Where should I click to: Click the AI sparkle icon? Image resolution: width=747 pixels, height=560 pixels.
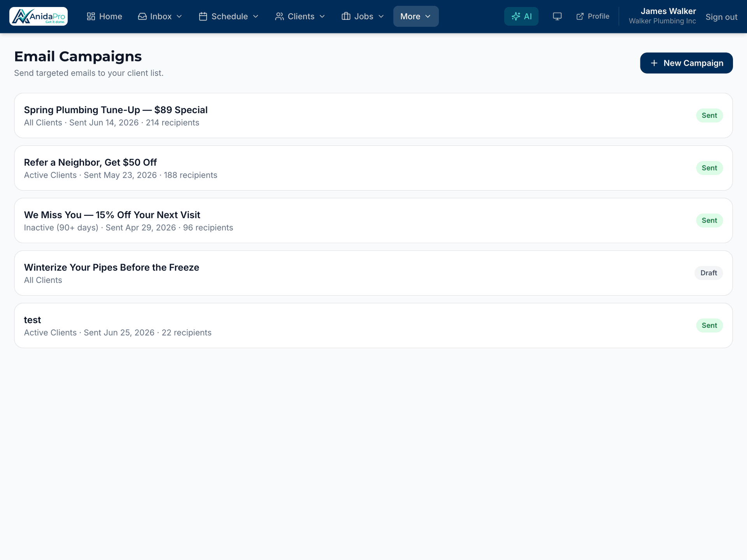point(516,16)
